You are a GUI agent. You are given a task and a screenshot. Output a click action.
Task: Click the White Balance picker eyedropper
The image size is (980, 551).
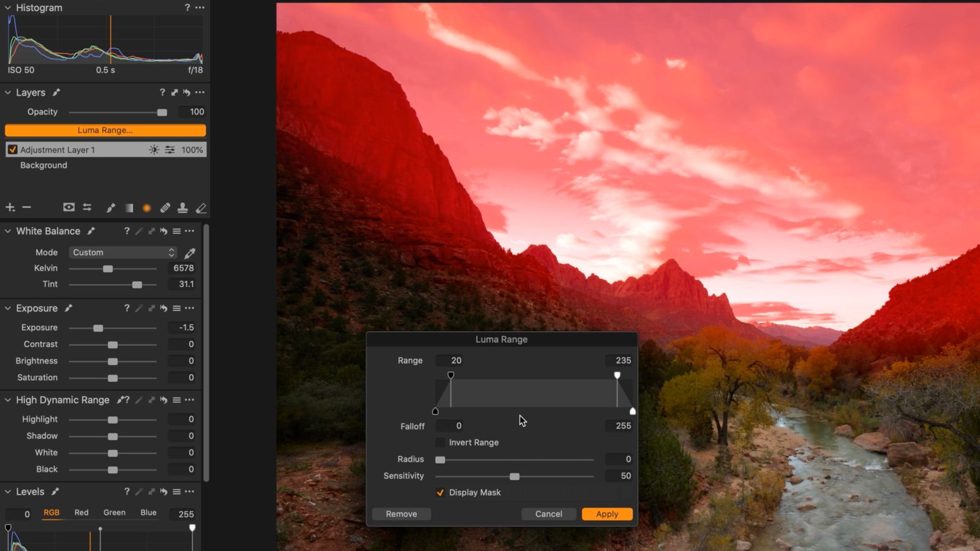click(190, 252)
